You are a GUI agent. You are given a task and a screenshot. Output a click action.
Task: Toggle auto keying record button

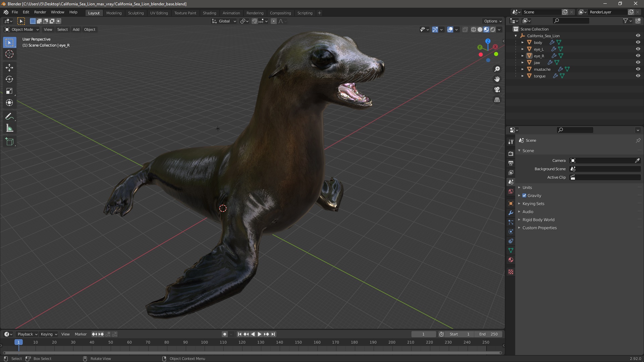[224, 334]
